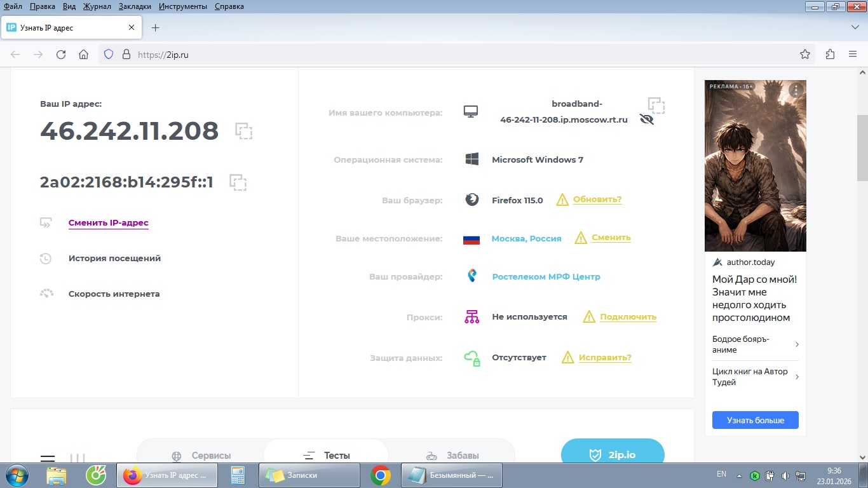This screenshot has width=868, height=488.
Task: Bookmark this page with star icon
Action: pyautogui.click(x=805, y=55)
